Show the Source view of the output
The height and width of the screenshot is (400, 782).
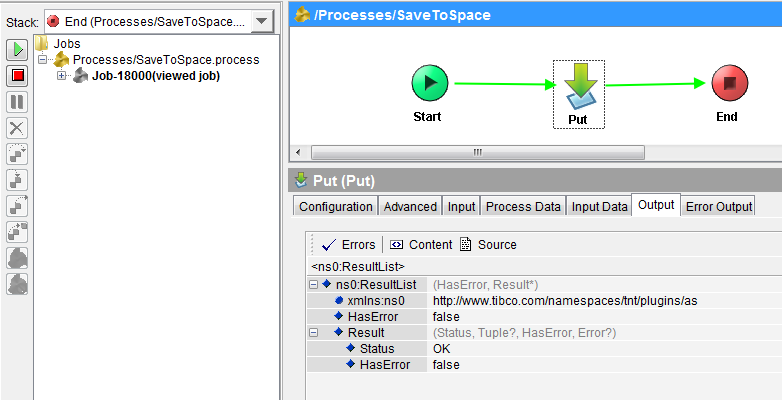pyautogui.click(x=488, y=245)
